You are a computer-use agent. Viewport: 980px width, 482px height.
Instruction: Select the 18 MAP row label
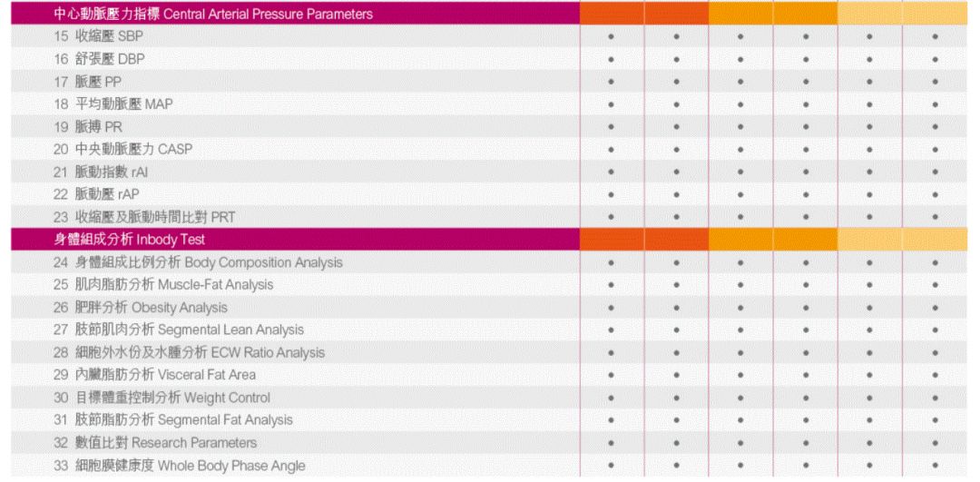click(x=113, y=104)
